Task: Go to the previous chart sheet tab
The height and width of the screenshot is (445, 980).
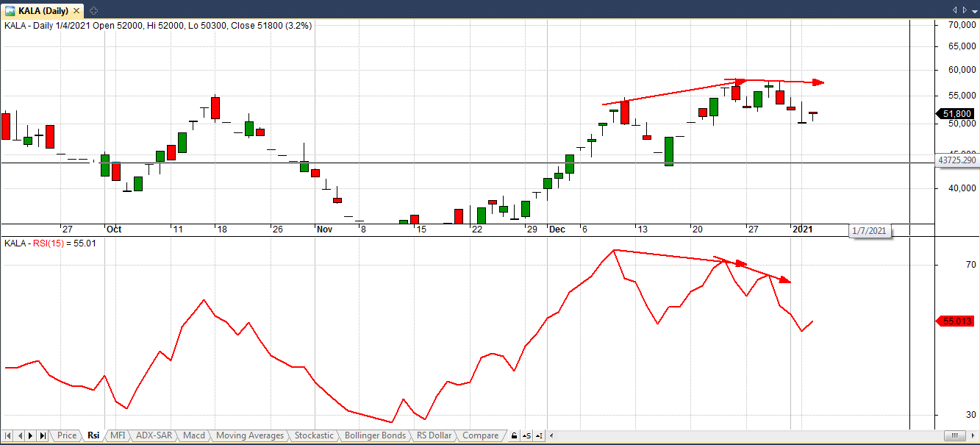Action: [21, 435]
